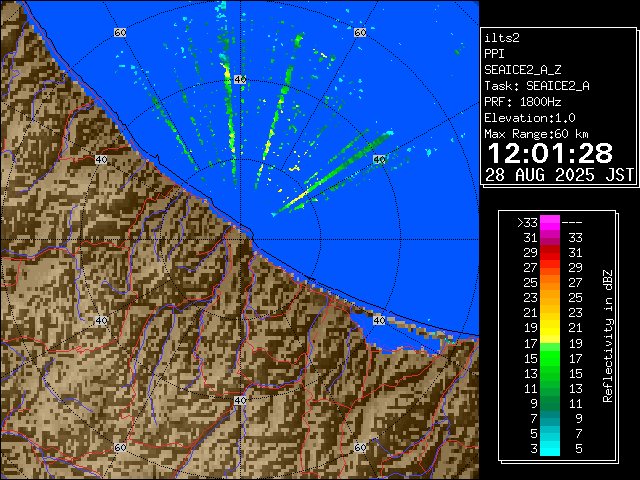Select the cyan 3-5 dBZ legend swatch
The image size is (640, 480).
tap(549, 448)
